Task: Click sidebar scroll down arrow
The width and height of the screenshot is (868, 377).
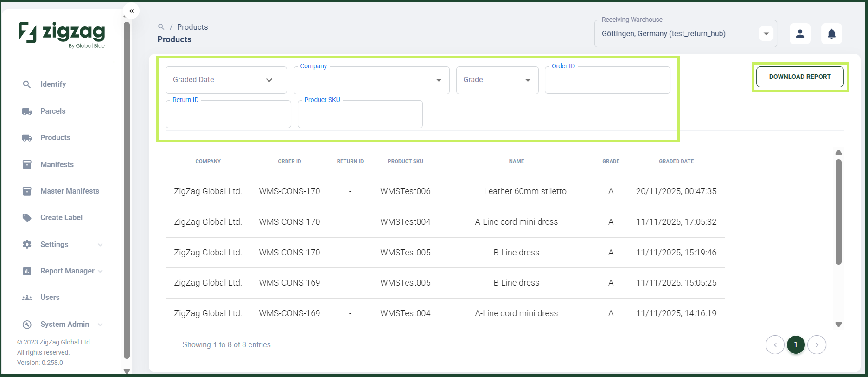Action: click(127, 371)
